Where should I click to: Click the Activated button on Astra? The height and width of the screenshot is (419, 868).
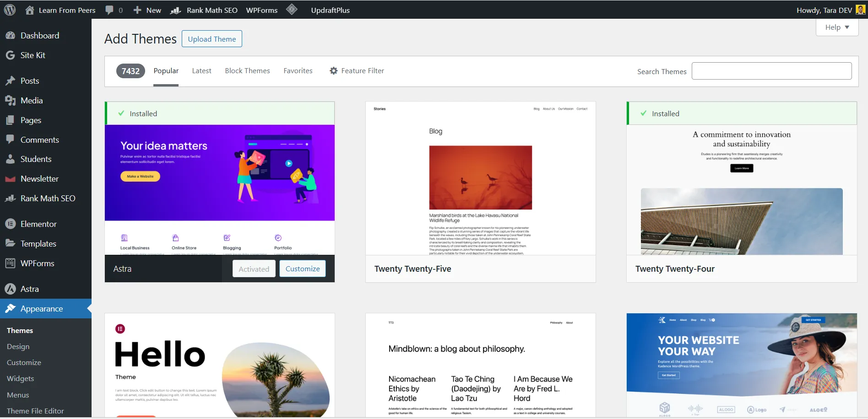254,269
